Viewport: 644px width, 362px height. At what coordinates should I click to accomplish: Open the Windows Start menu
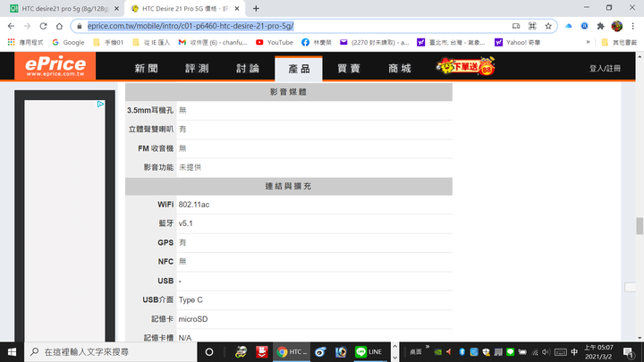tap(12, 352)
